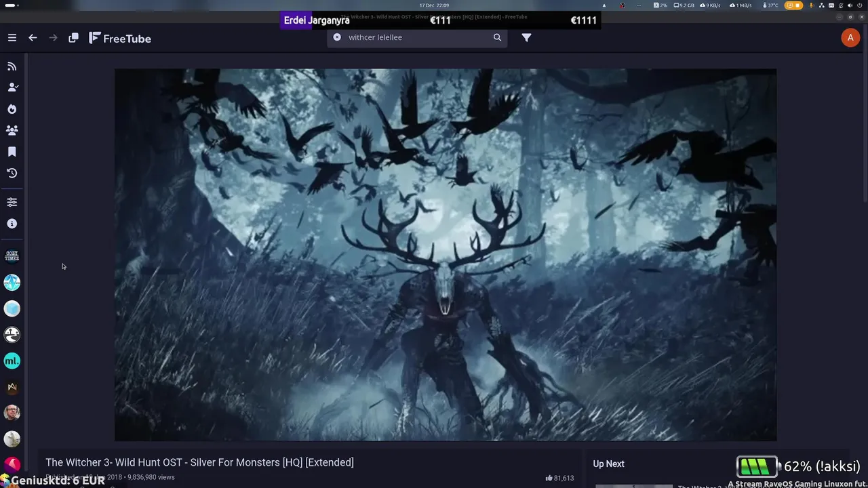The width and height of the screenshot is (868, 488).
Task: Open the light blue circle channel avatar
Action: point(12,308)
